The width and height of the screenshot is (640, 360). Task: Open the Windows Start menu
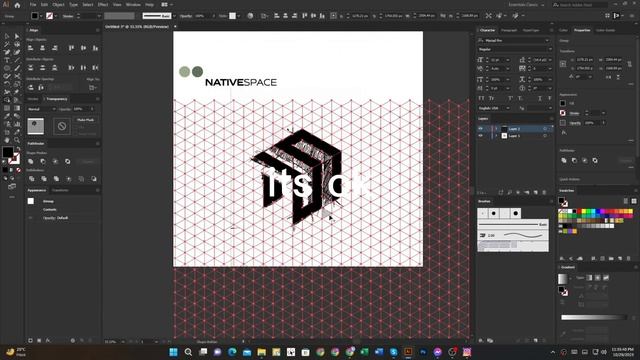[173, 352]
